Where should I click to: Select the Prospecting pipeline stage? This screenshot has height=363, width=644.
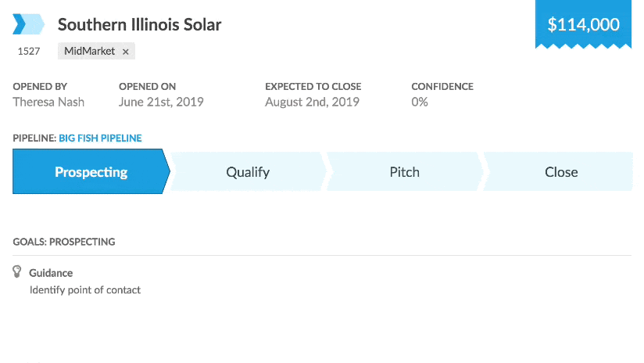point(91,172)
